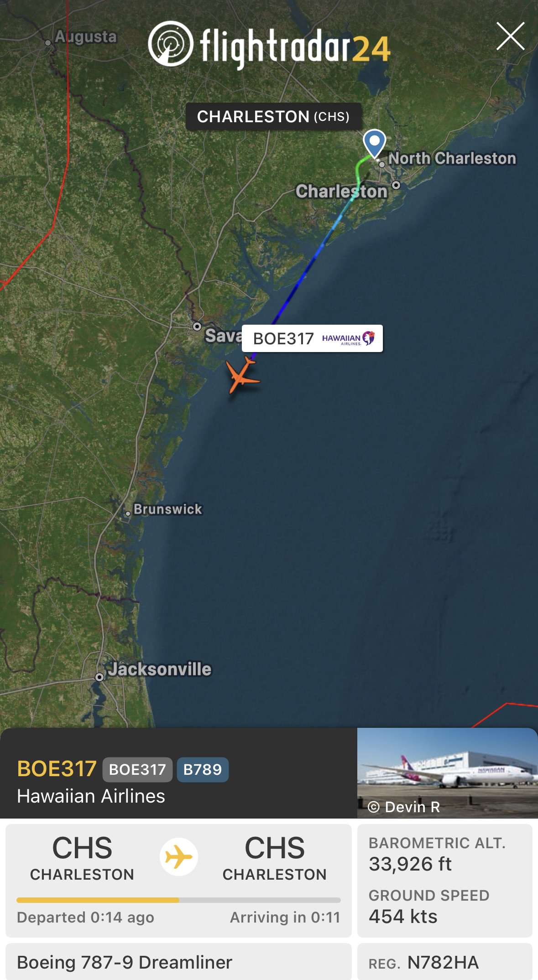Tap the yellow plane icon between airports

(x=178, y=857)
